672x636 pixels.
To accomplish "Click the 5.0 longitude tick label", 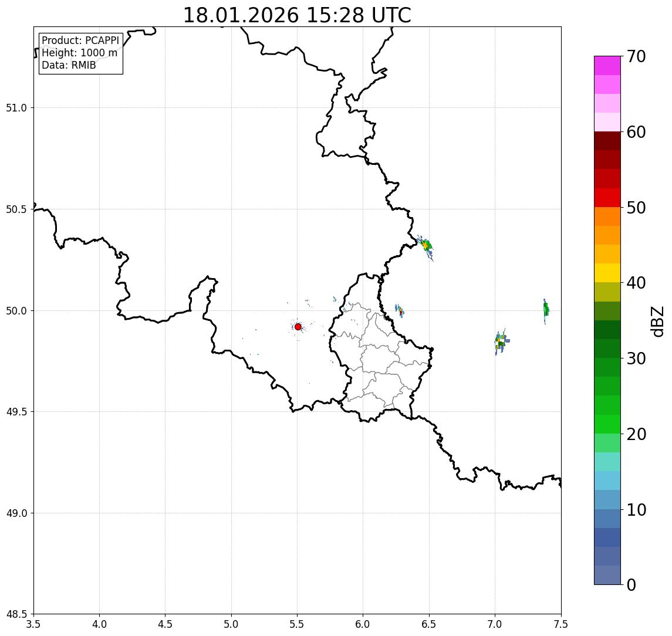I will pyautogui.click(x=231, y=624).
